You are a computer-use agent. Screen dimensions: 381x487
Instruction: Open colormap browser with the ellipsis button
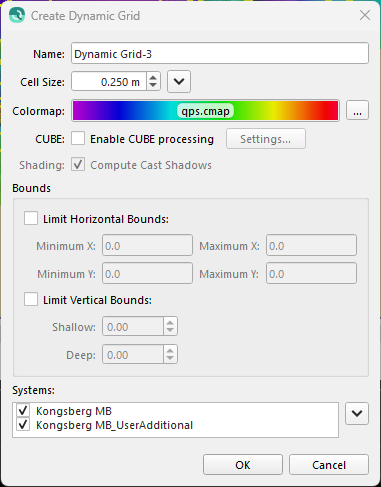[357, 110]
